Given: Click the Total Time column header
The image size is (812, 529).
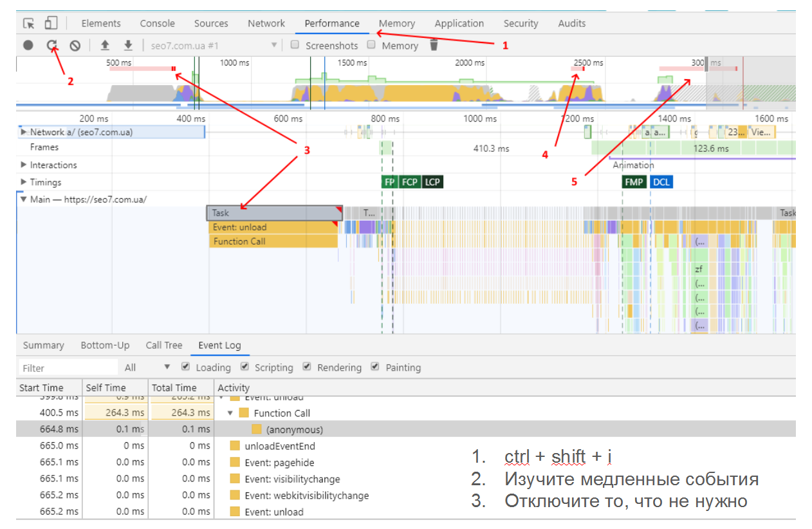Looking at the screenshot, I should [x=173, y=387].
